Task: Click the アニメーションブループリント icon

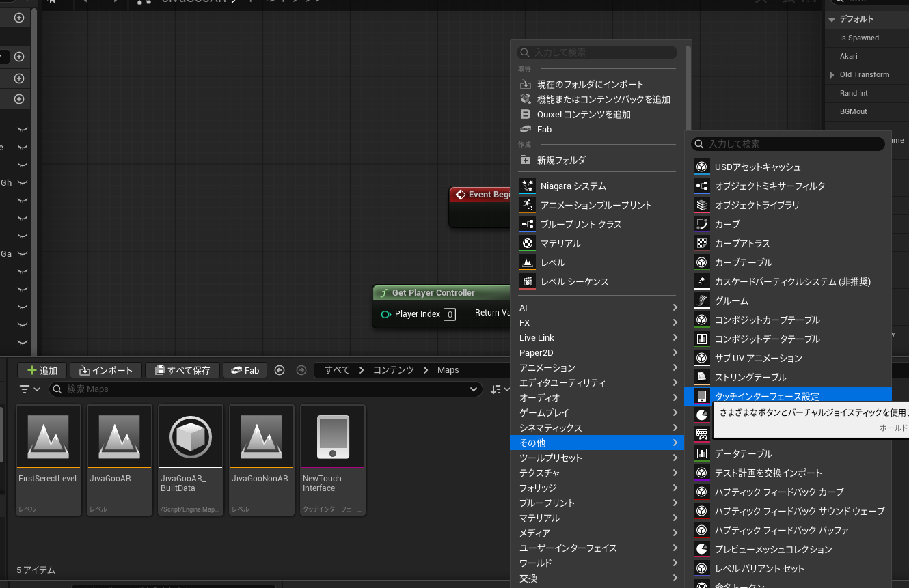Action: coord(527,205)
